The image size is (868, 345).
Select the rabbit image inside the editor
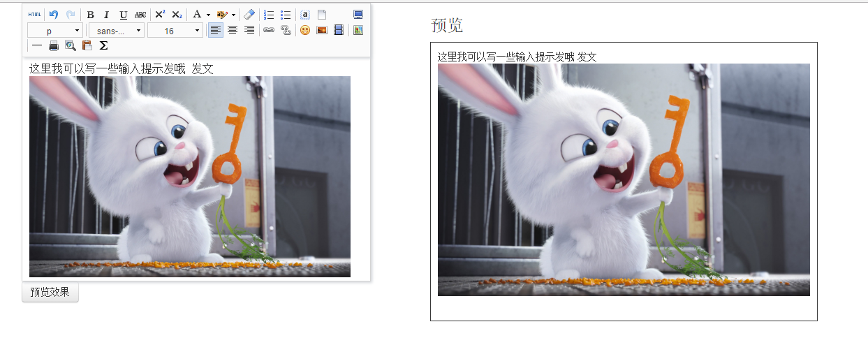(190, 177)
